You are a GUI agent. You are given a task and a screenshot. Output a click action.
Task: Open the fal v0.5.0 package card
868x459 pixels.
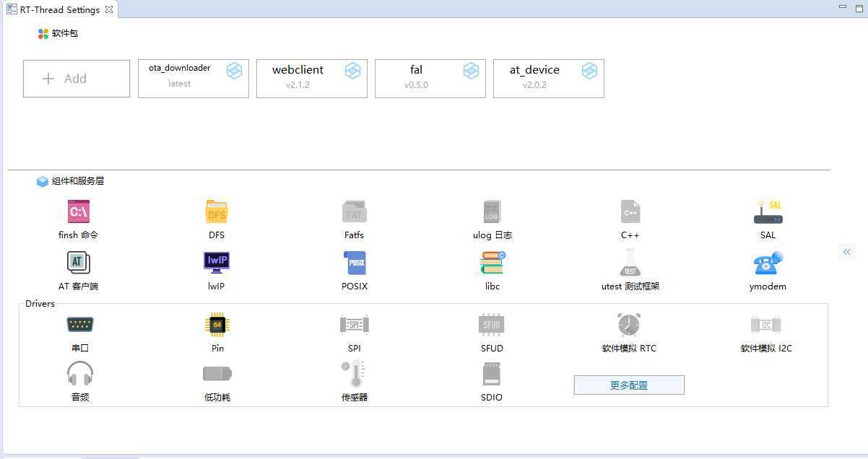[430, 79]
